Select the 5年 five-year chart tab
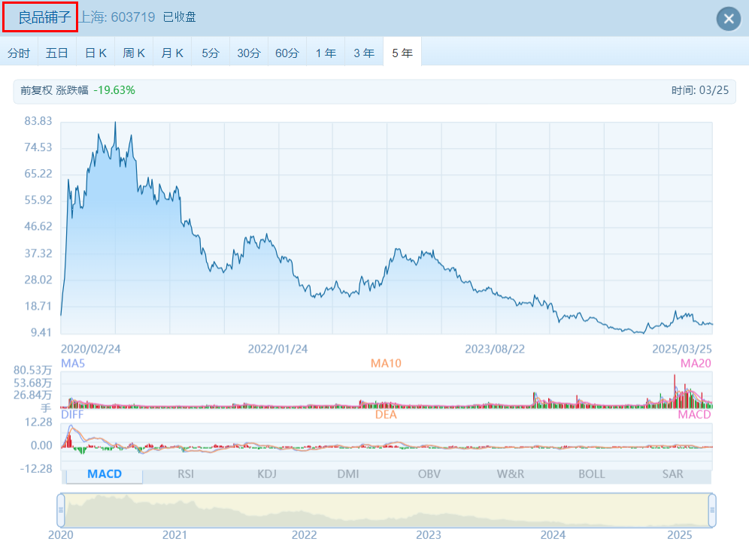749x560 pixels. (402, 53)
